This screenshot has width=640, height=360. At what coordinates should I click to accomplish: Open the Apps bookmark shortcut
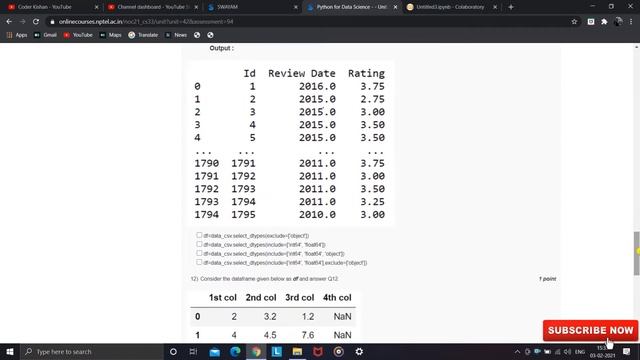point(17,35)
